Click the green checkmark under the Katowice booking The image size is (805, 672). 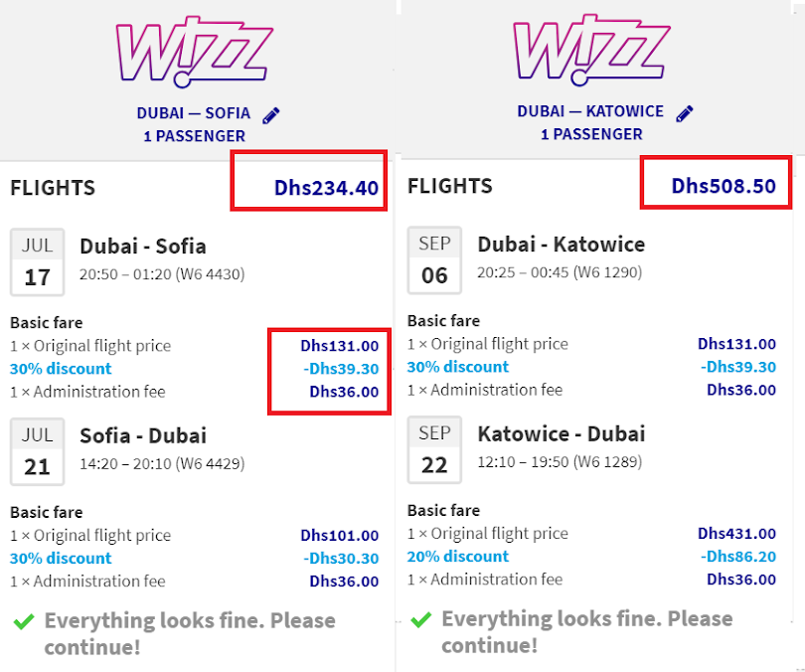[x=421, y=619]
